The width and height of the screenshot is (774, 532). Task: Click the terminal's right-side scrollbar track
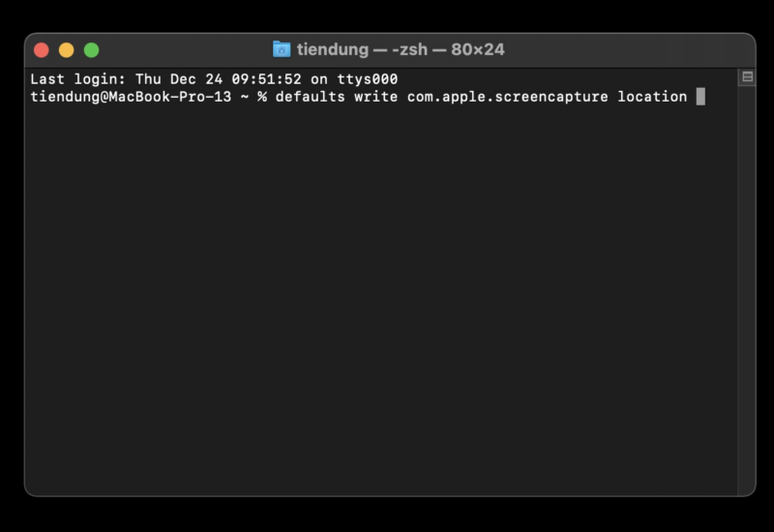click(x=747, y=290)
